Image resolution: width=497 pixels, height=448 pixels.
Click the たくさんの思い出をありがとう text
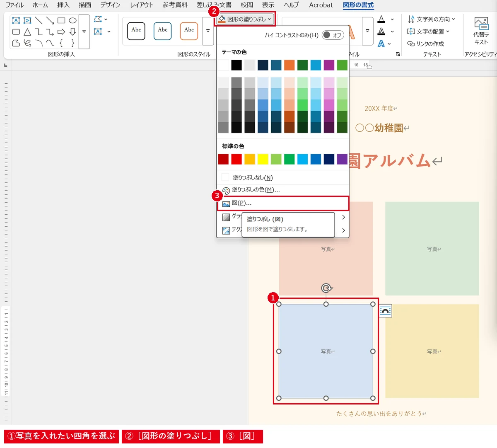pyautogui.click(x=379, y=414)
